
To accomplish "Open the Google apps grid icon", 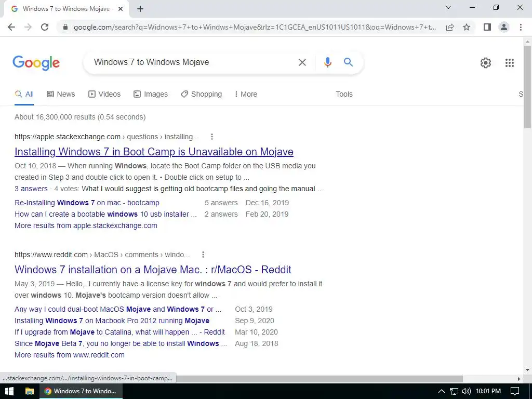I will (510, 63).
